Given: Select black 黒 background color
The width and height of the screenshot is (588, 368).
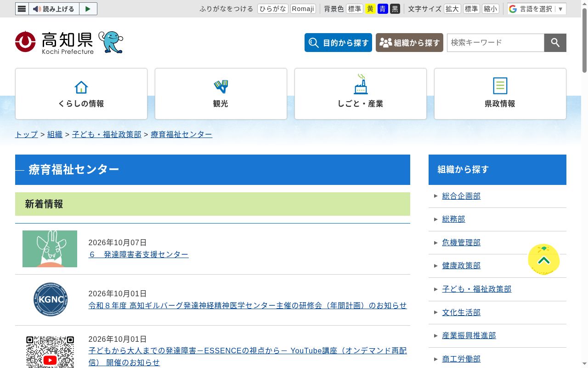Looking at the screenshot, I should click(x=395, y=9).
